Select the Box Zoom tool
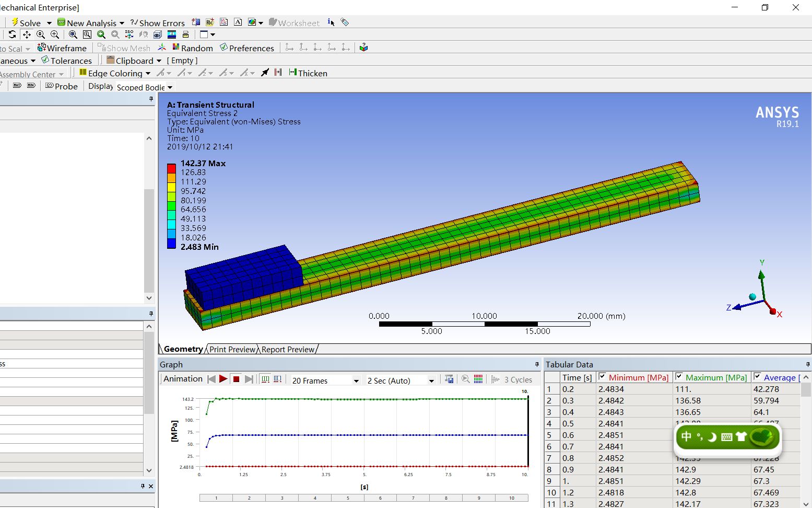Viewport: 812px width, 508px height. pyautogui.click(x=87, y=34)
